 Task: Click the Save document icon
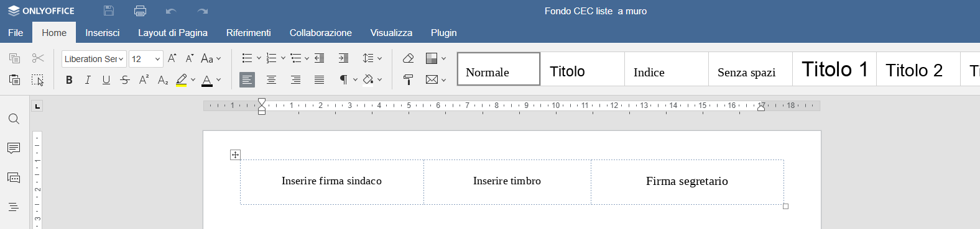pyautogui.click(x=109, y=11)
